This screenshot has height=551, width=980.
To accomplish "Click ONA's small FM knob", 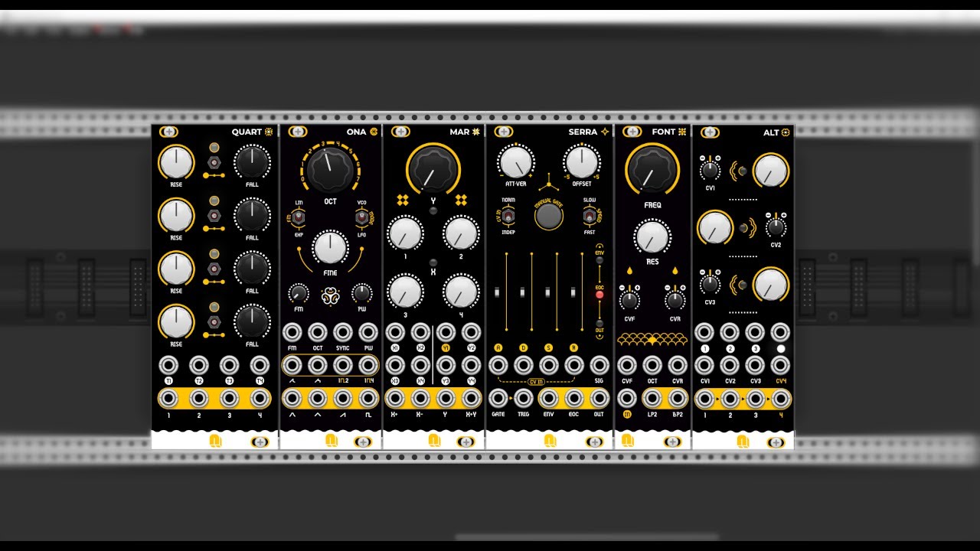I will point(298,292).
